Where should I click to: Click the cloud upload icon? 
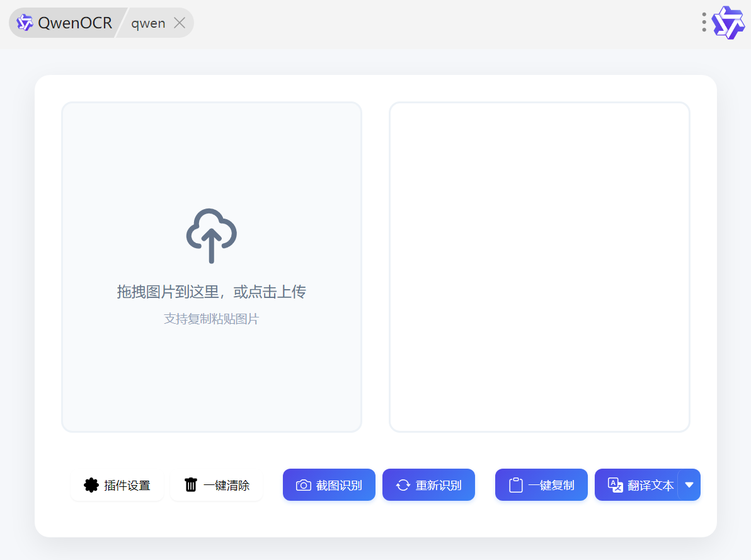pyautogui.click(x=211, y=236)
